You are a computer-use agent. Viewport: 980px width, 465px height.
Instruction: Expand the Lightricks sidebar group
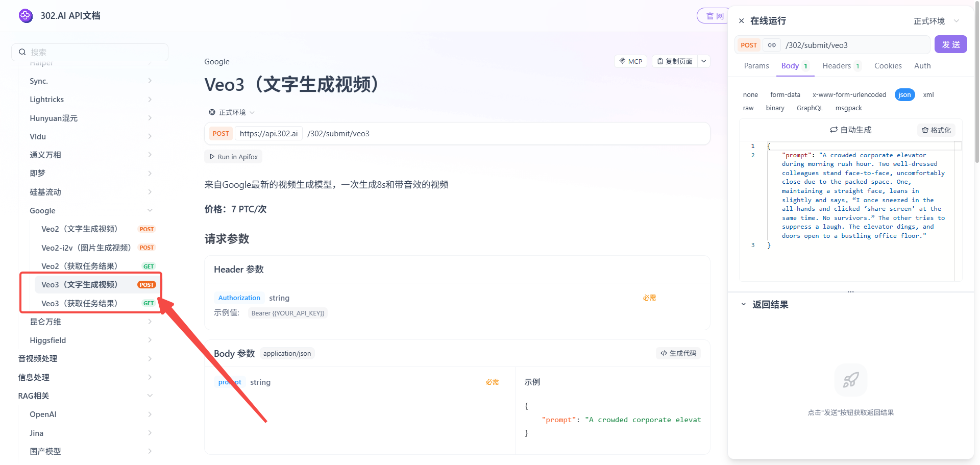pyautogui.click(x=91, y=100)
